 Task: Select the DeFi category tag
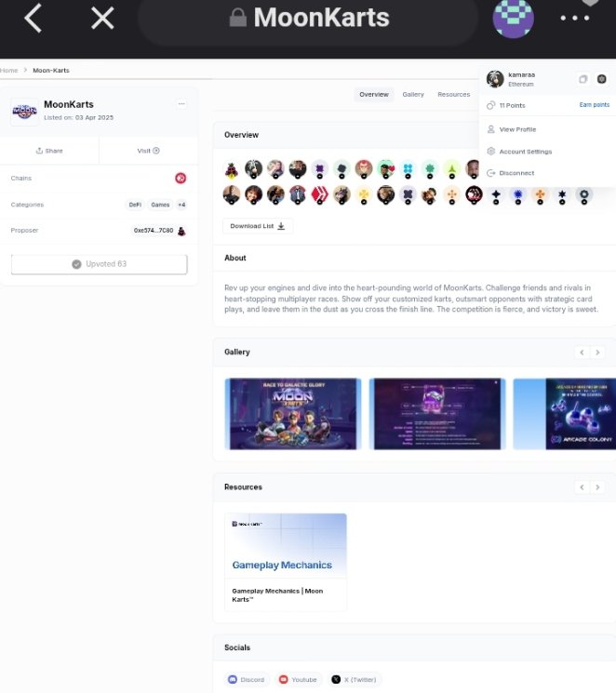(x=135, y=205)
